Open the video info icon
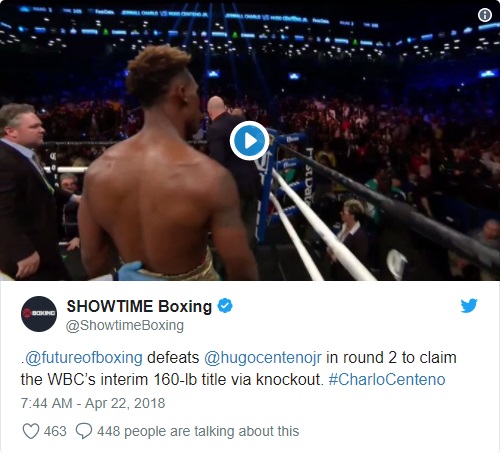 tap(485, 15)
